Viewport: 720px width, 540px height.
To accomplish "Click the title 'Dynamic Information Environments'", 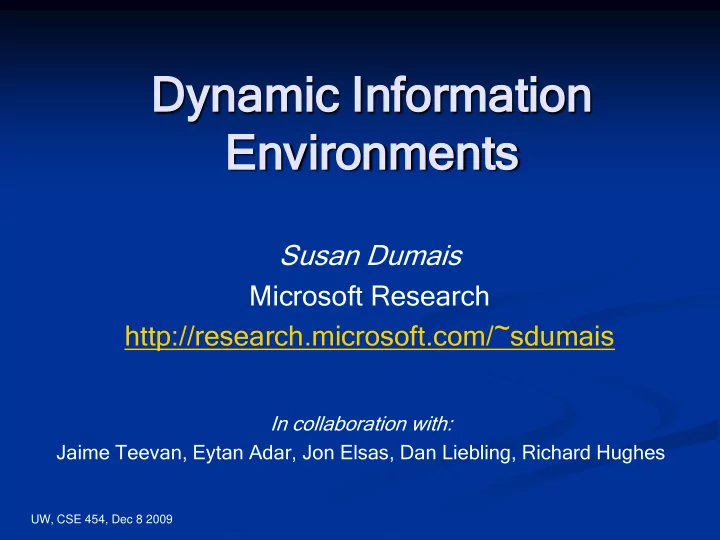I will click(372, 123).
